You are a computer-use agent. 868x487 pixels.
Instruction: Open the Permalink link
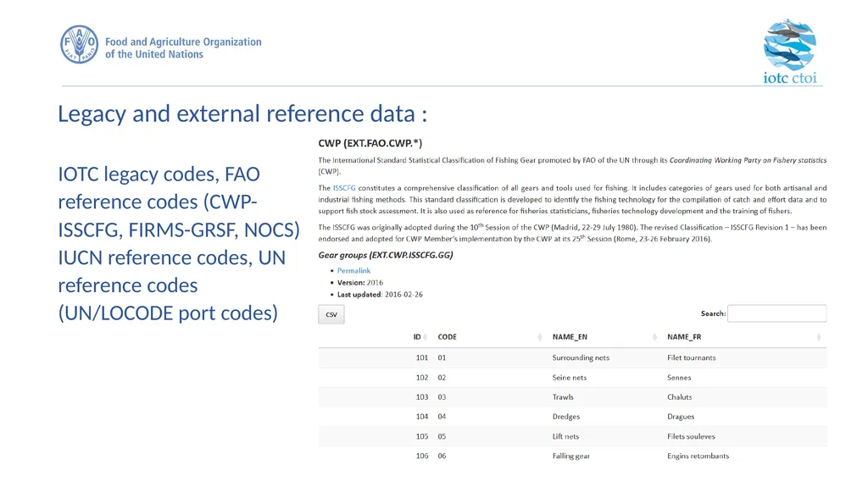pyautogui.click(x=353, y=271)
